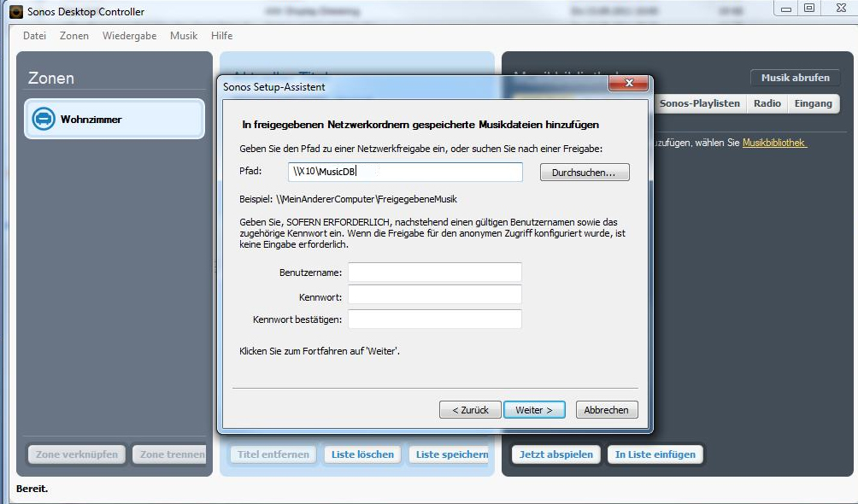Click the Zonen panel heading
This screenshot has height=504, width=858.
tap(51, 79)
